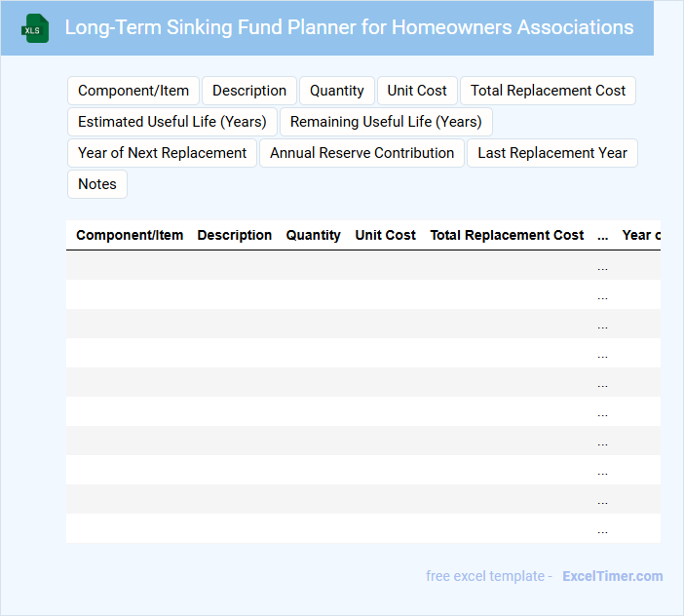Expand hidden columns ellipsis in header

click(x=602, y=235)
